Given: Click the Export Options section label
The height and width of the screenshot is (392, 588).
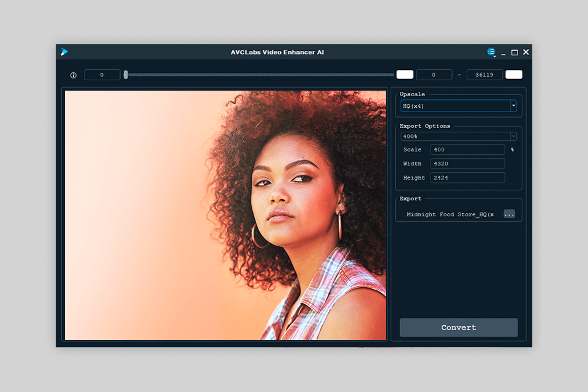Looking at the screenshot, I should click(x=424, y=126).
